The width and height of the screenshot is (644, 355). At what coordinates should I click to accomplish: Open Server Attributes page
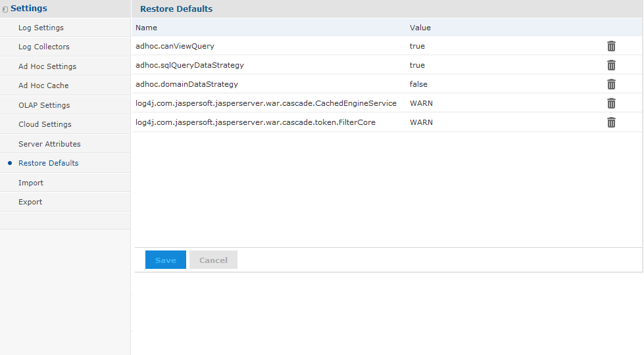point(49,144)
